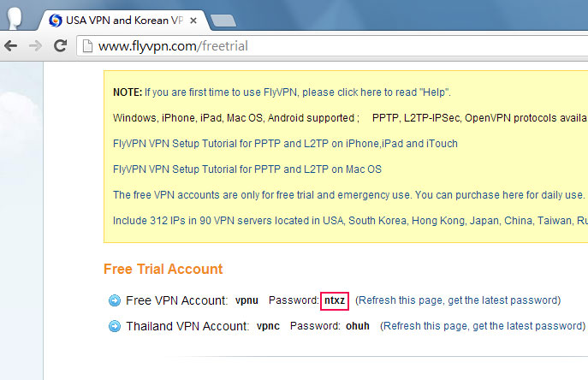Click the highlighted ntxz password text
The width and height of the screenshot is (588, 380).
[335, 301]
